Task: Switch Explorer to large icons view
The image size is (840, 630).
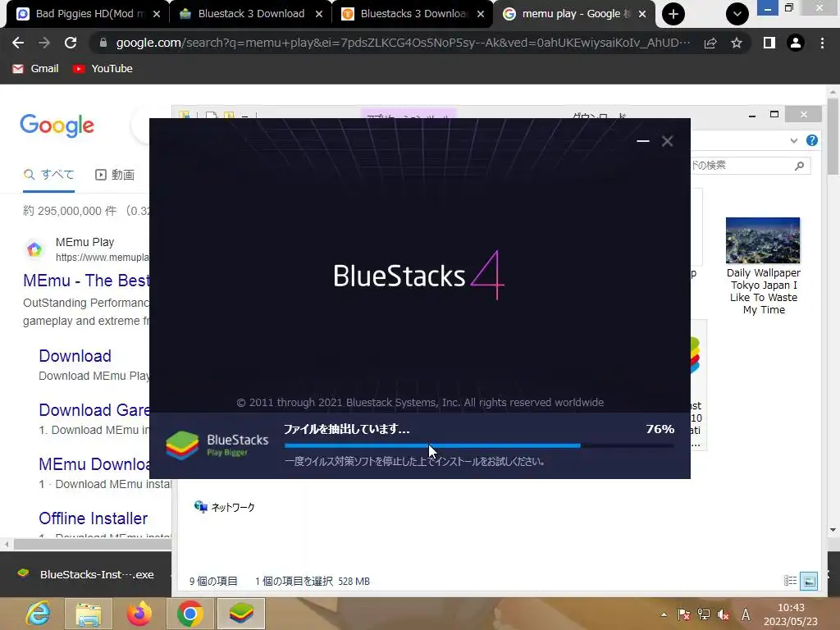Action: [809, 581]
